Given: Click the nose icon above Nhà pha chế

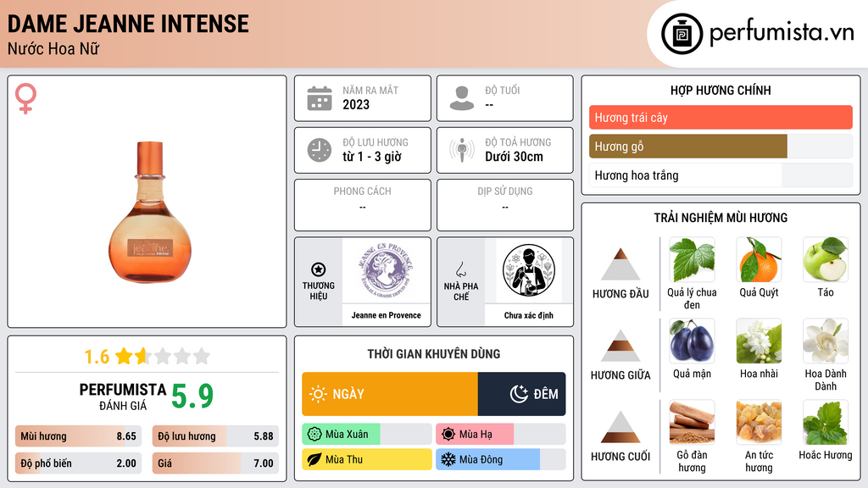Looking at the screenshot, I should (460, 269).
